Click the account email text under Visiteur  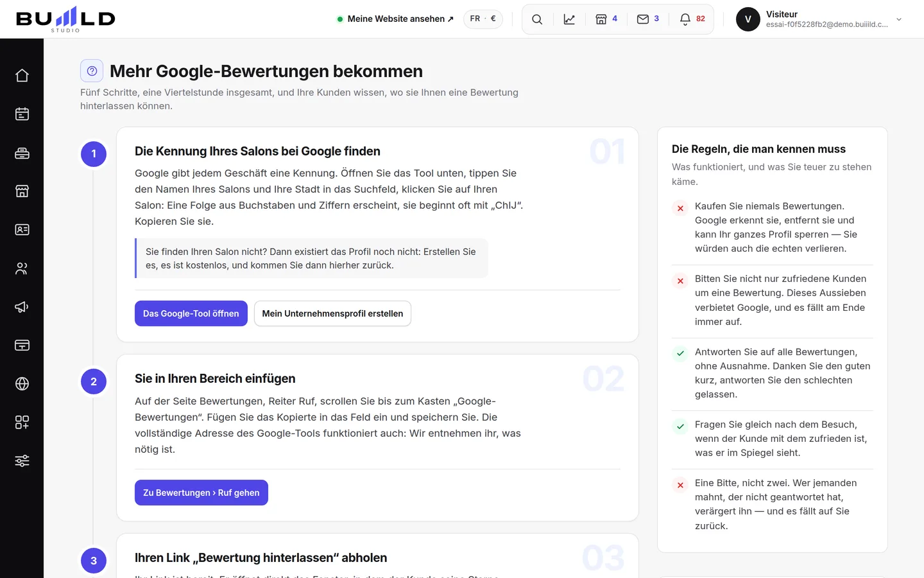(827, 24)
